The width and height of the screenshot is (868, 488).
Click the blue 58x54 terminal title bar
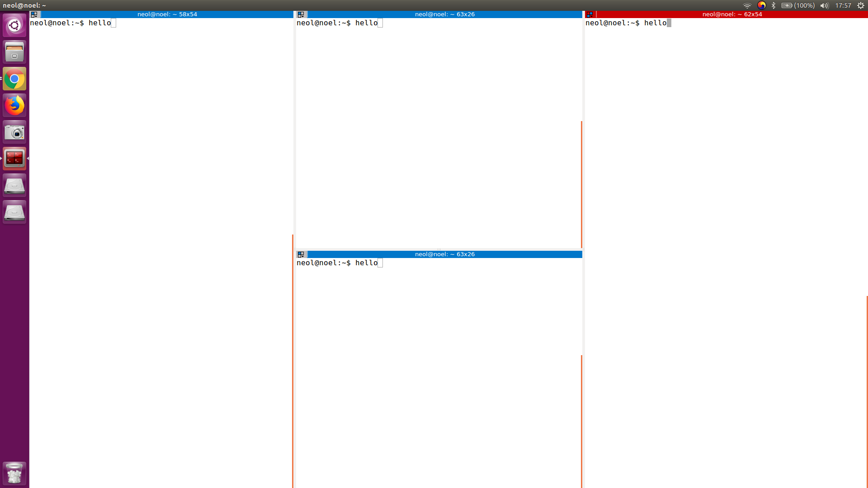(167, 14)
